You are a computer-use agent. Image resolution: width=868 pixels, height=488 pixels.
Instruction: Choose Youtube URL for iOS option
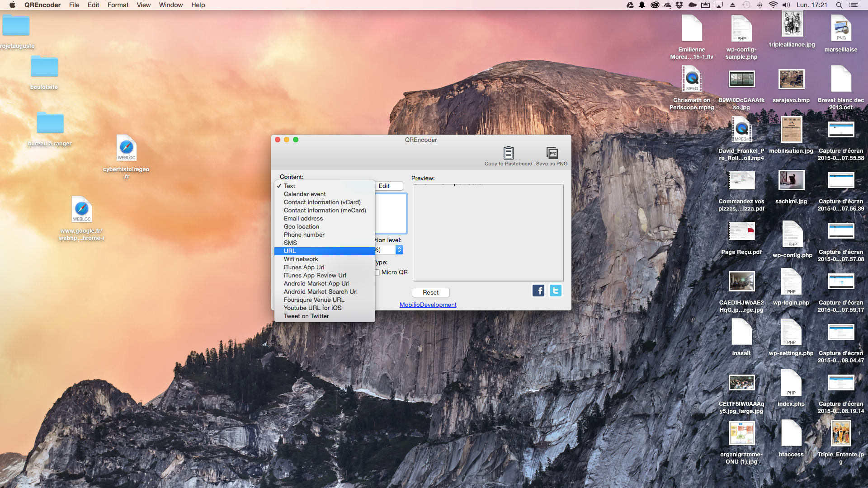click(325, 308)
